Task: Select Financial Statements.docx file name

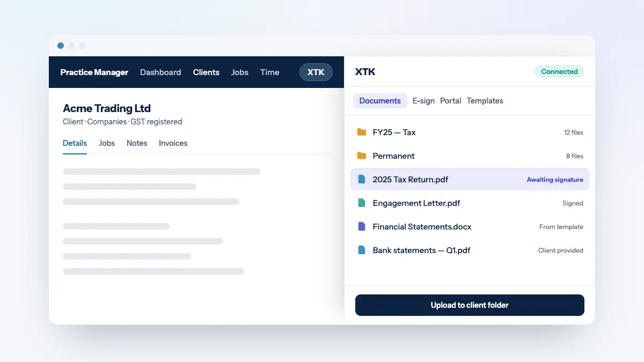Action: [x=422, y=226]
